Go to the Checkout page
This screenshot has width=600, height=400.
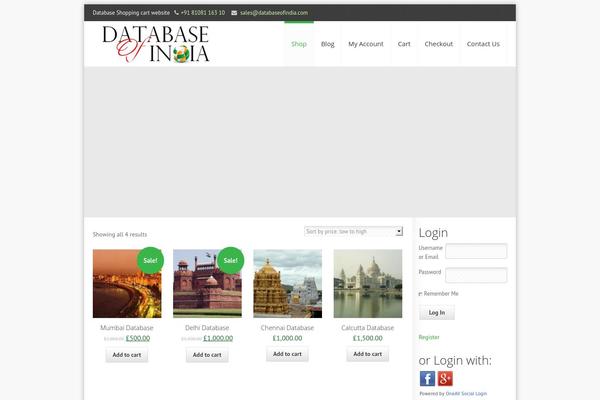click(x=439, y=44)
